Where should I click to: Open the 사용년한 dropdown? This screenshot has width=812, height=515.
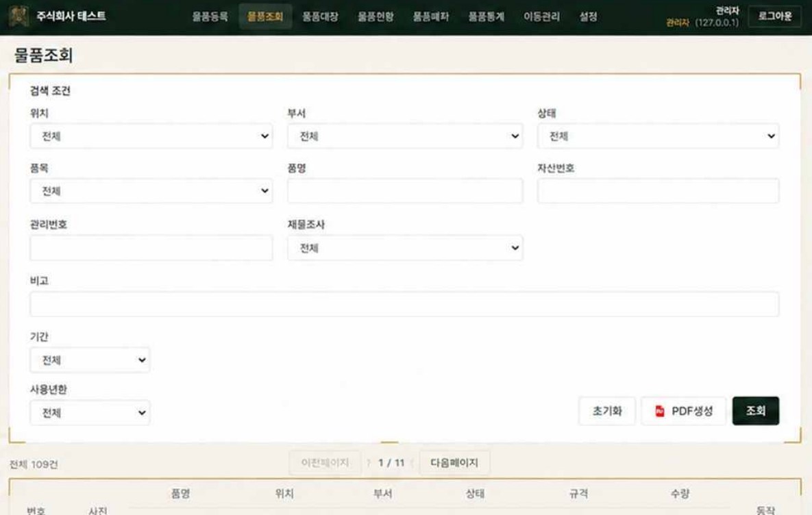[90, 413]
